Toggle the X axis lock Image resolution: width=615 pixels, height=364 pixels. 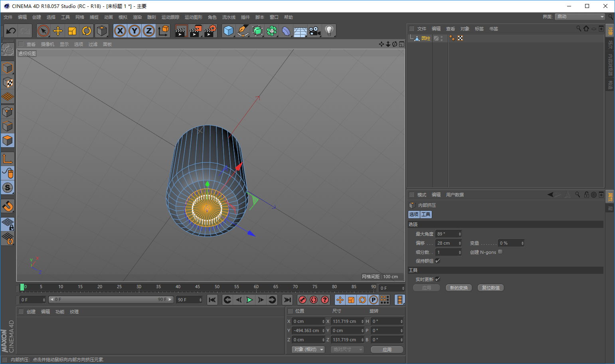tap(120, 31)
